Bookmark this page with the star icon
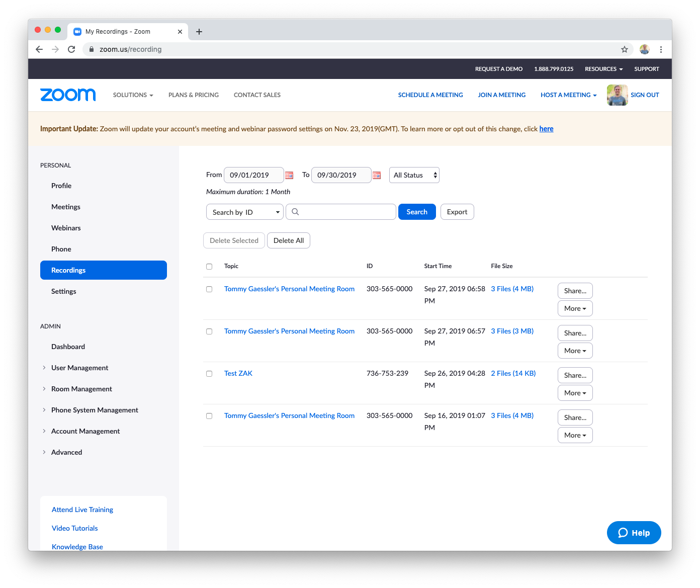This screenshot has width=700, height=588. [625, 49]
